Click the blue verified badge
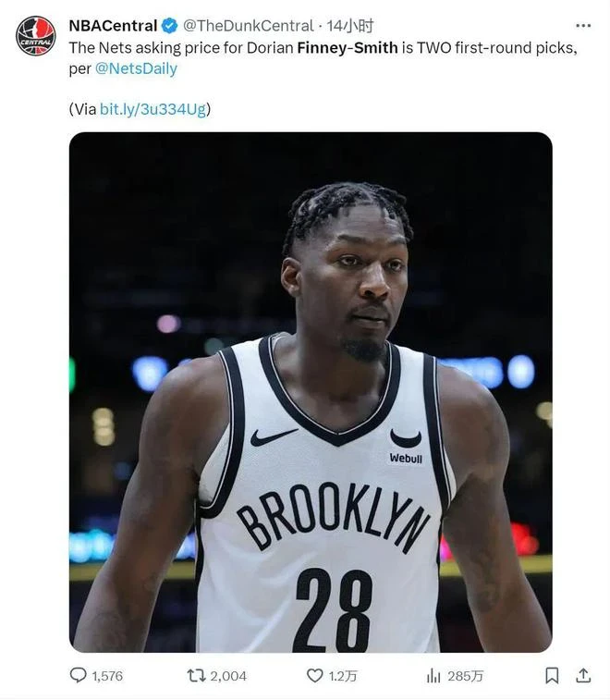This screenshot has height=700, width=610. tap(169, 26)
